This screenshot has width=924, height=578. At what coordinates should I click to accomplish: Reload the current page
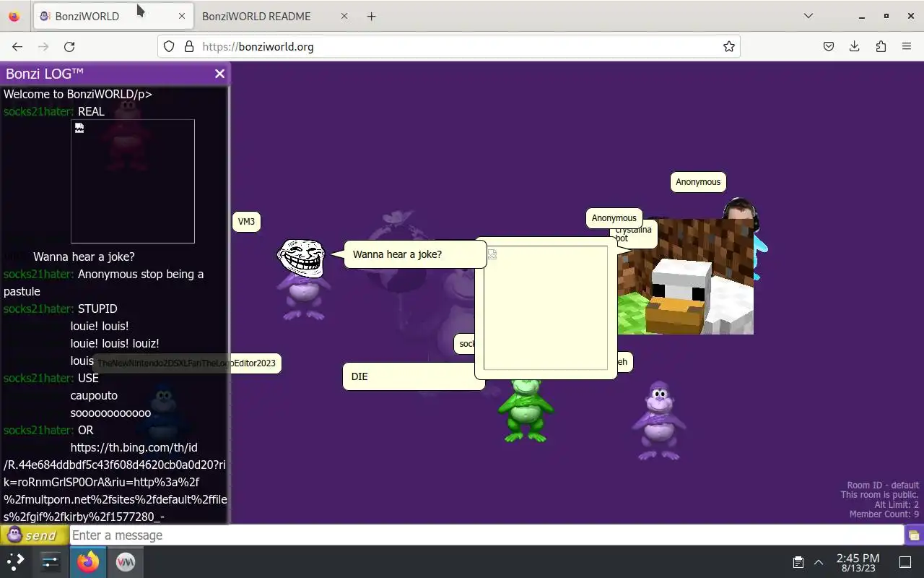tap(69, 46)
